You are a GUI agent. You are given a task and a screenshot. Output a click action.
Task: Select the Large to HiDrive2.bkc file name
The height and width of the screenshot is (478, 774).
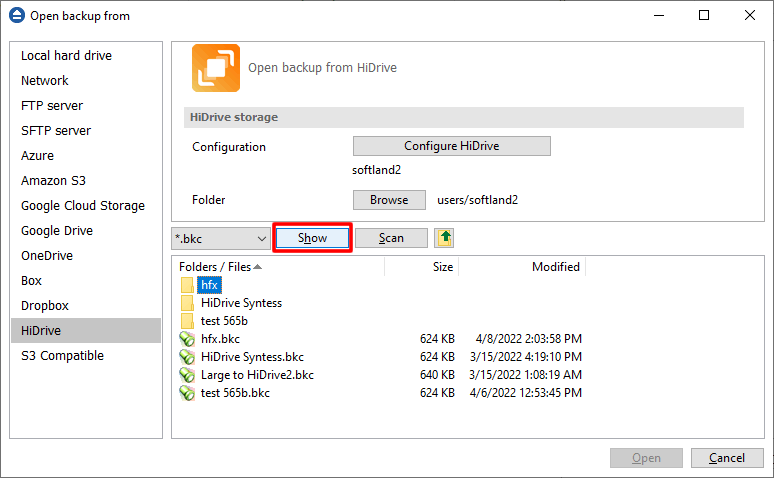coord(257,375)
